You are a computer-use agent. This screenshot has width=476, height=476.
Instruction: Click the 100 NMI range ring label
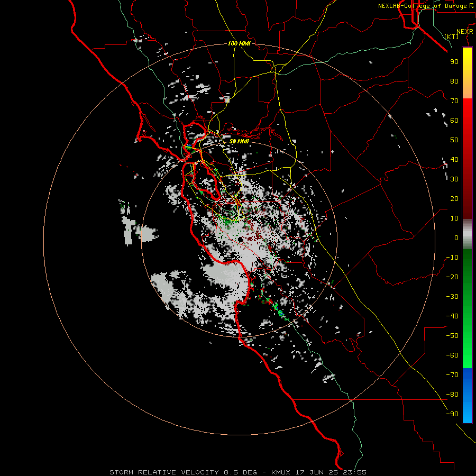pyautogui.click(x=239, y=43)
